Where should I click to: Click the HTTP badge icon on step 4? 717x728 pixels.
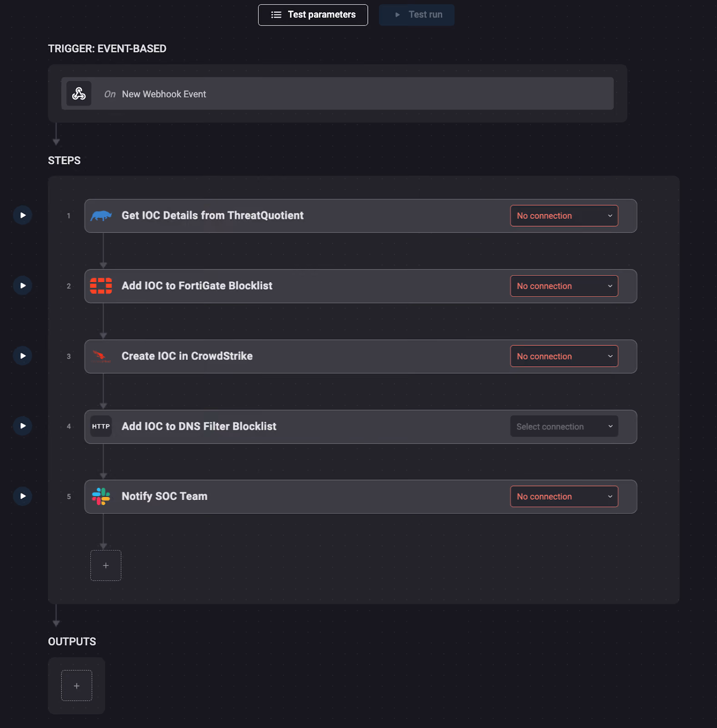pos(101,426)
